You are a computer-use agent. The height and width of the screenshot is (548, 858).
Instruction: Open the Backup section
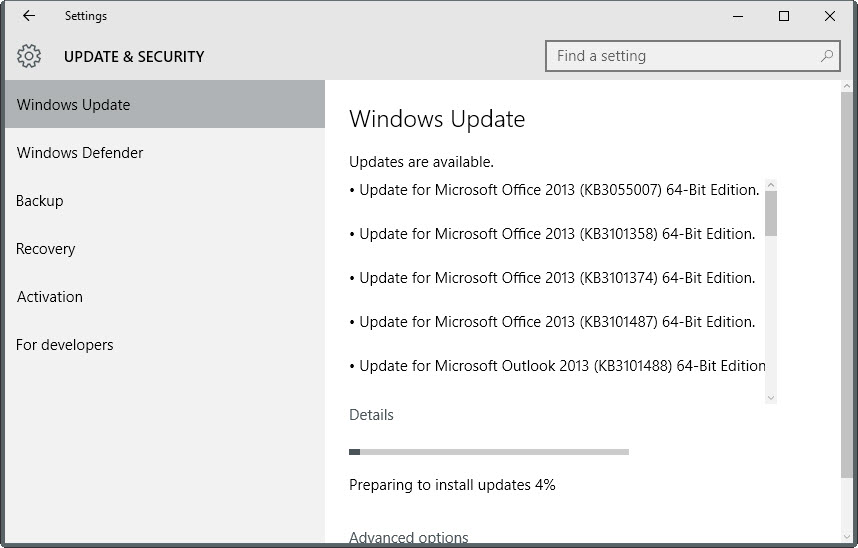pos(165,200)
